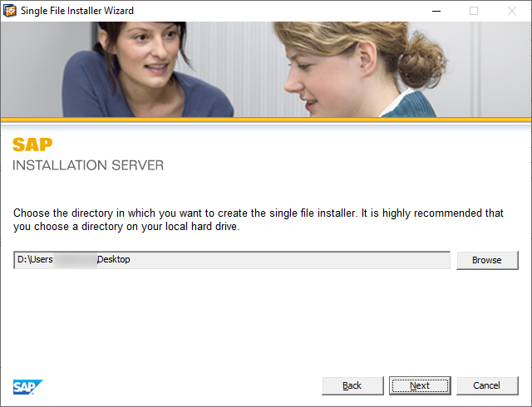Click the banner photo of two women
This screenshot has width=532, height=407.
tap(266, 70)
